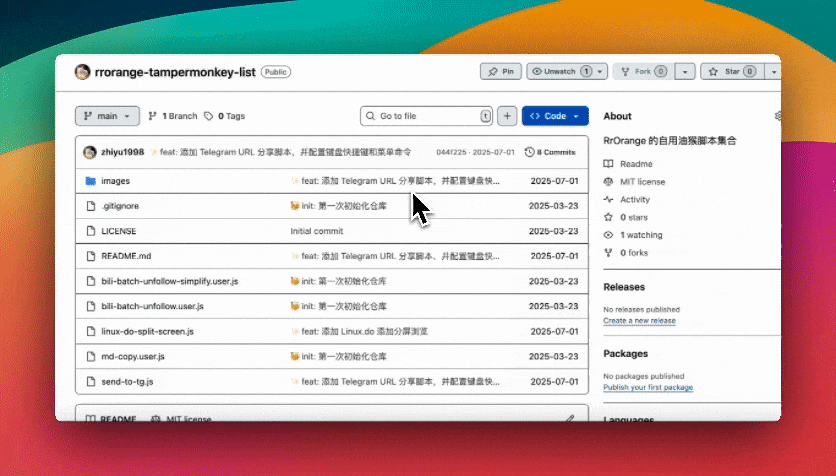The height and width of the screenshot is (476, 836).
Task: Open the LICENSE file
Action: pyautogui.click(x=118, y=231)
